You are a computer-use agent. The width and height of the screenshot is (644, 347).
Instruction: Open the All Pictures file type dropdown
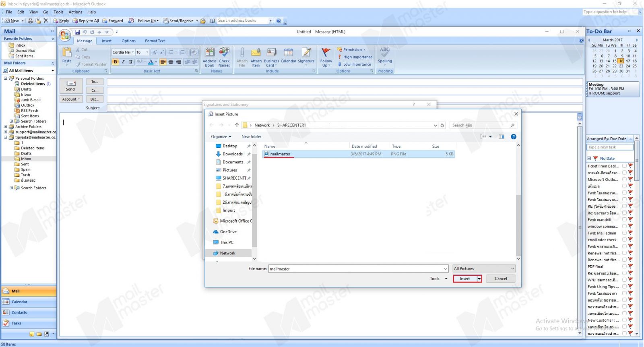(x=484, y=269)
